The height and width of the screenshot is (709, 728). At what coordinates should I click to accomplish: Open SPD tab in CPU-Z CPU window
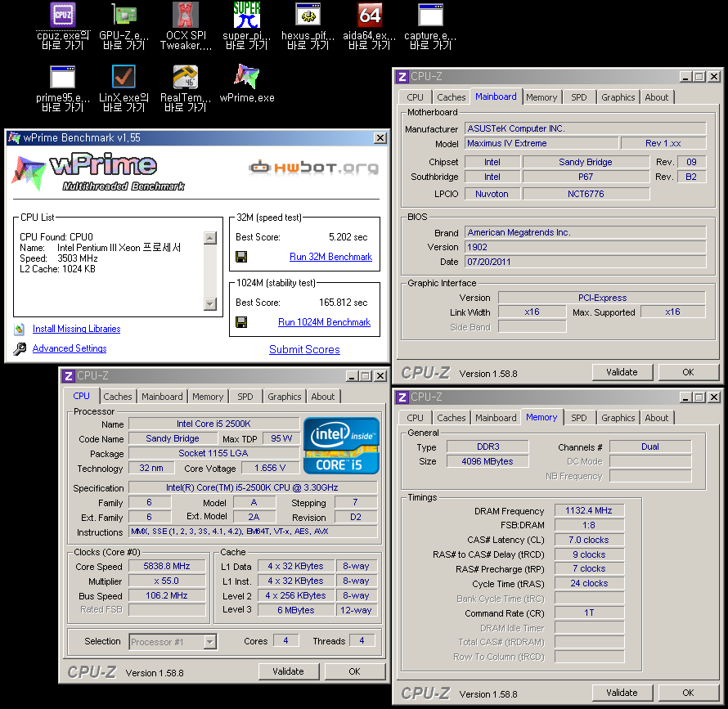pos(245,397)
